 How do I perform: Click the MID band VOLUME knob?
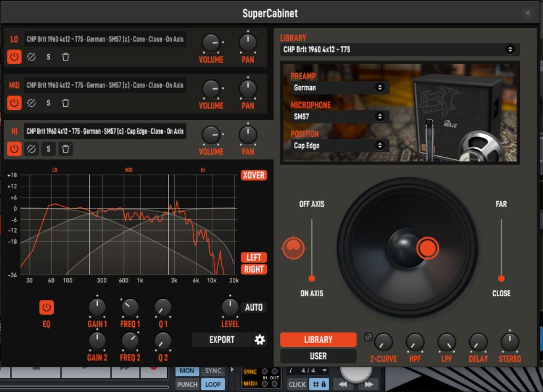(x=211, y=89)
